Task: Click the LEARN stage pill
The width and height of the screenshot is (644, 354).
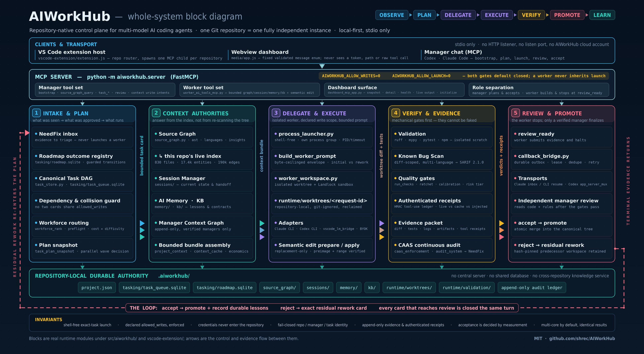Action: [602, 15]
